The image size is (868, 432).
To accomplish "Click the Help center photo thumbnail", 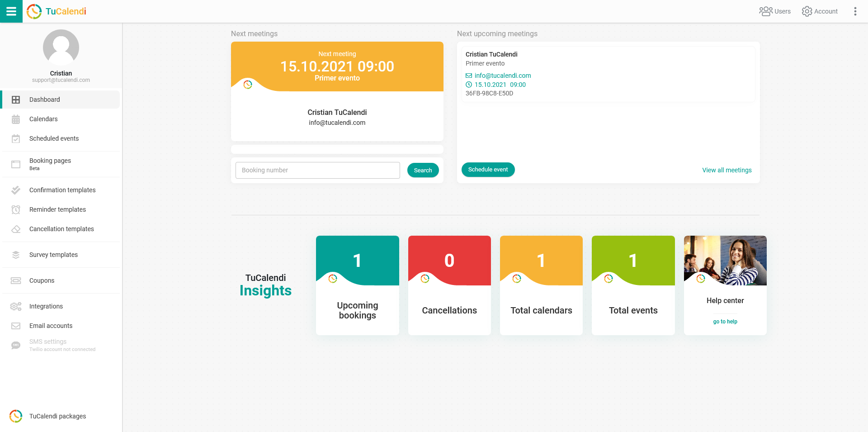I will coord(725,261).
